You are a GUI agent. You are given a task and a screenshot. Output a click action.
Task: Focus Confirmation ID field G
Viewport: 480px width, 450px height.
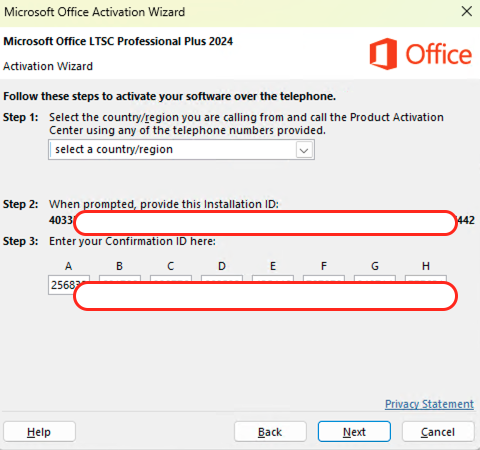[x=375, y=278]
